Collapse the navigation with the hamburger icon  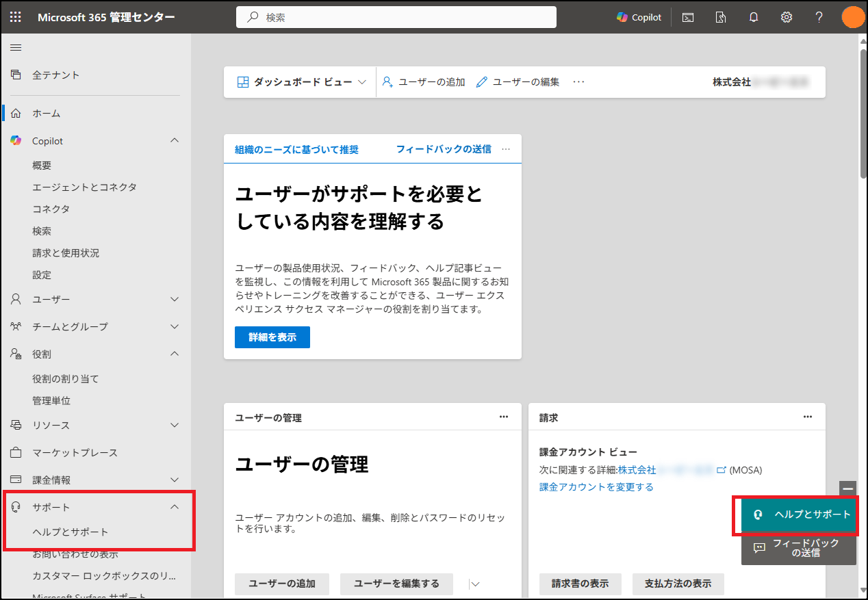[x=15, y=47]
